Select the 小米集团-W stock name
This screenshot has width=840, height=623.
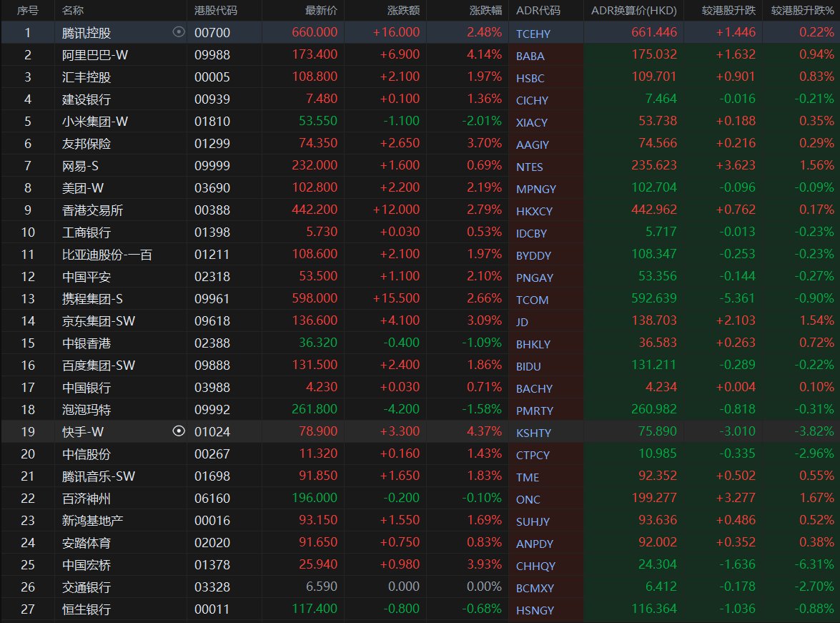pos(95,122)
